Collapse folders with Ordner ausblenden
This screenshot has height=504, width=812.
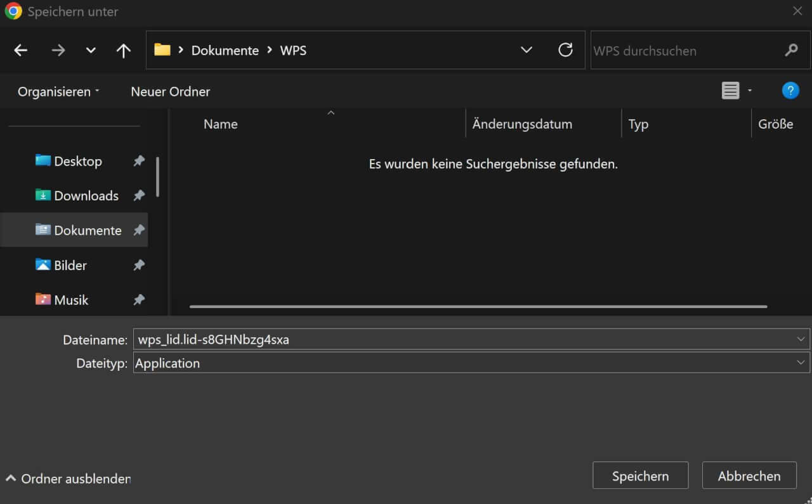pyautogui.click(x=69, y=479)
